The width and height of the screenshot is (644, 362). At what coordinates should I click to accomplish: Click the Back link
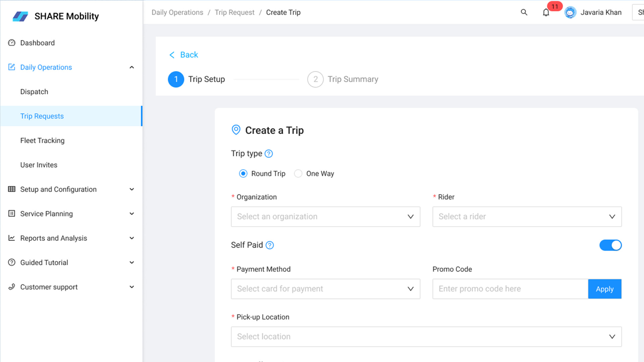tap(184, 55)
